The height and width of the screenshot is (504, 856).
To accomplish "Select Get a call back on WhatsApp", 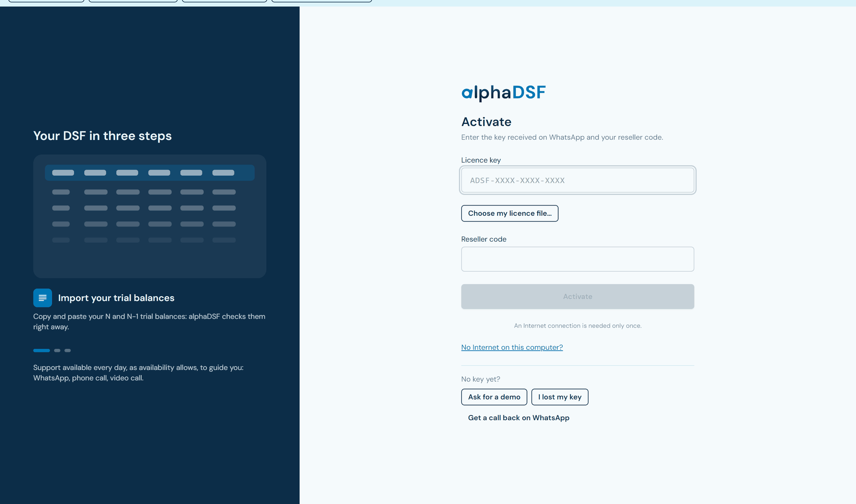I will point(519,418).
